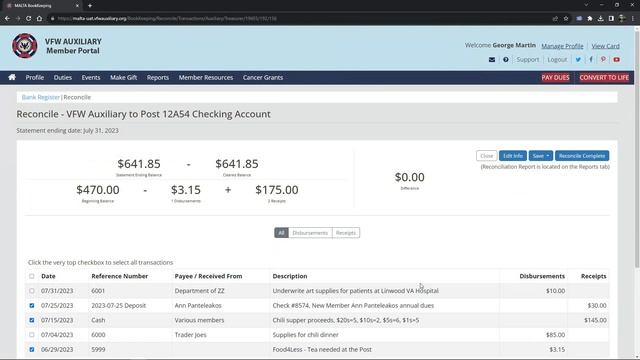640x360 pixels.
Task: Sort by the Date column header
Action: coord(48,276)
